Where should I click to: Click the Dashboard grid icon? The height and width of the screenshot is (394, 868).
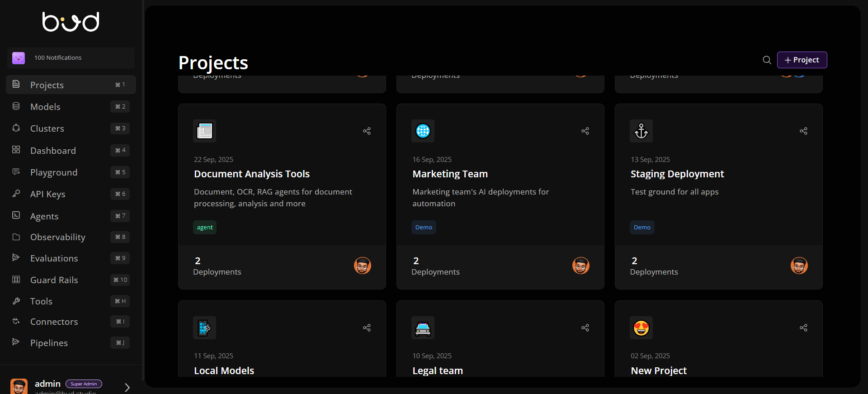click(x=16, y=149)
